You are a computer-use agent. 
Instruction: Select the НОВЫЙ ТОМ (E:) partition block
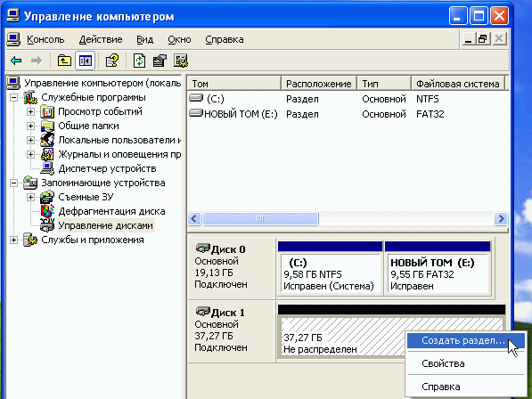[x=438, y=268]
